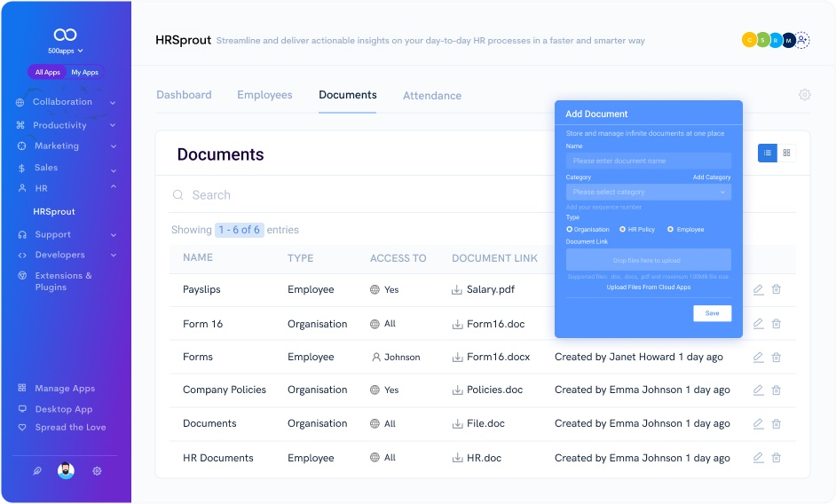Delete the Form 16 document
This screenshot has height=504, width=836.
tap(777, 324)
